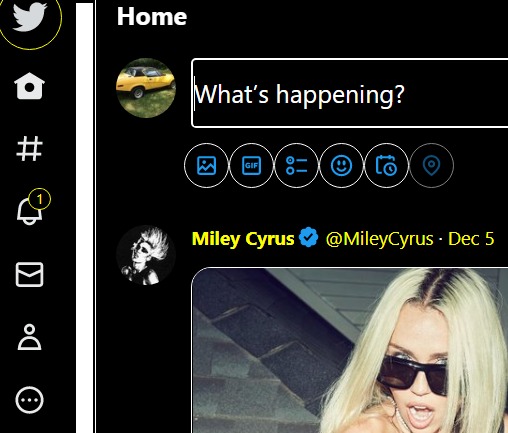This screenshot has width=508, height=433.
Task: Click the Twitter bird logo
Action: pos(29,17)
